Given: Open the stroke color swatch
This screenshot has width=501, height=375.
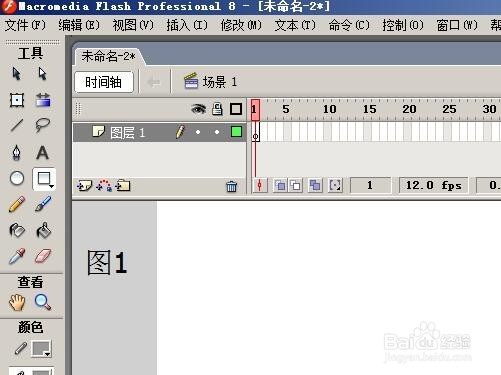Looking at the screenshot, I should pyautogui.click(x=41, y=349).
